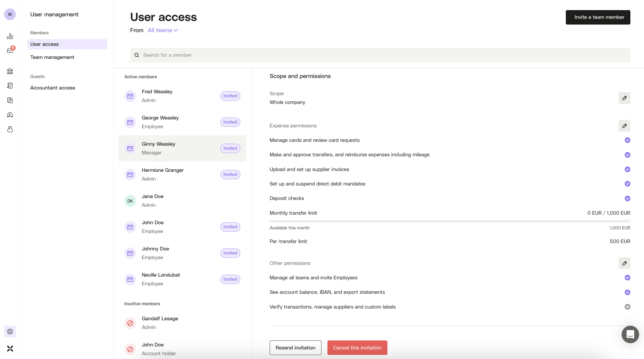Click Hermione Granger's Invited badge

point(230,175)
